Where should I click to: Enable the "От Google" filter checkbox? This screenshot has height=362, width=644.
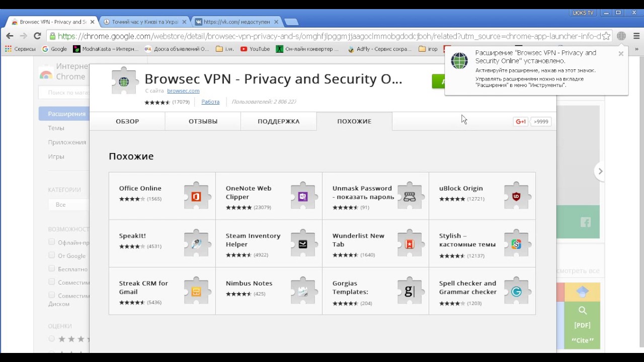coord(52,255)
